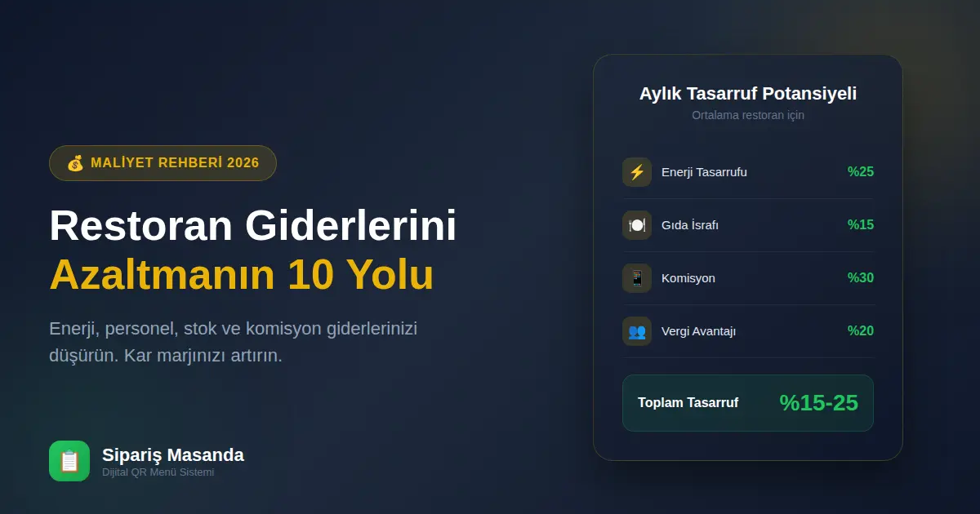Image resolution: width=980 pixels, height=514 pixels.
Task: Open the MALİYET REHBERİ 2026 badge
Action: coord(163,162)
